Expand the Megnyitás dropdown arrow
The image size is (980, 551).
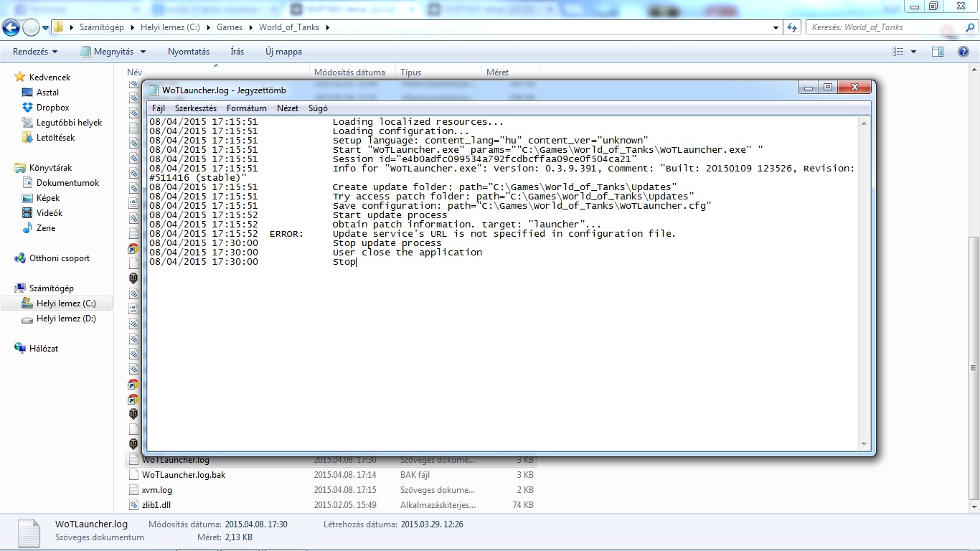(143, 52)
